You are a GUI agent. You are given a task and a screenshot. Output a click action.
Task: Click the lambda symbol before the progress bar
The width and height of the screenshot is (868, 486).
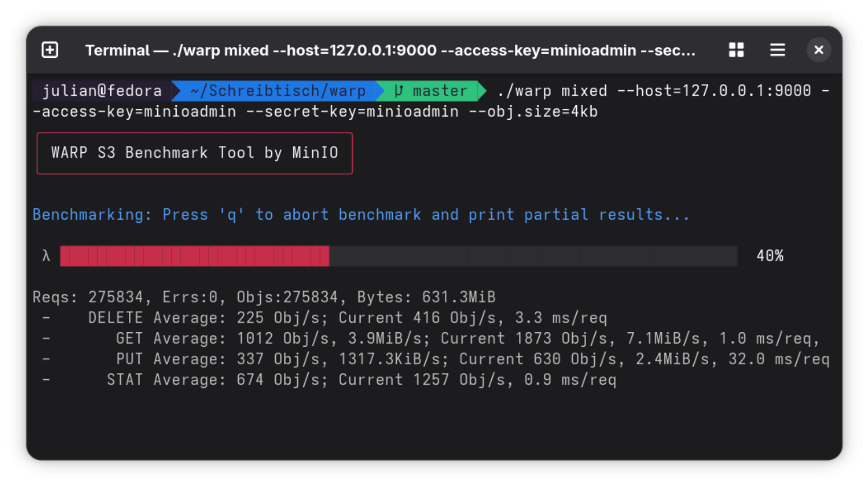coord(46,256)
